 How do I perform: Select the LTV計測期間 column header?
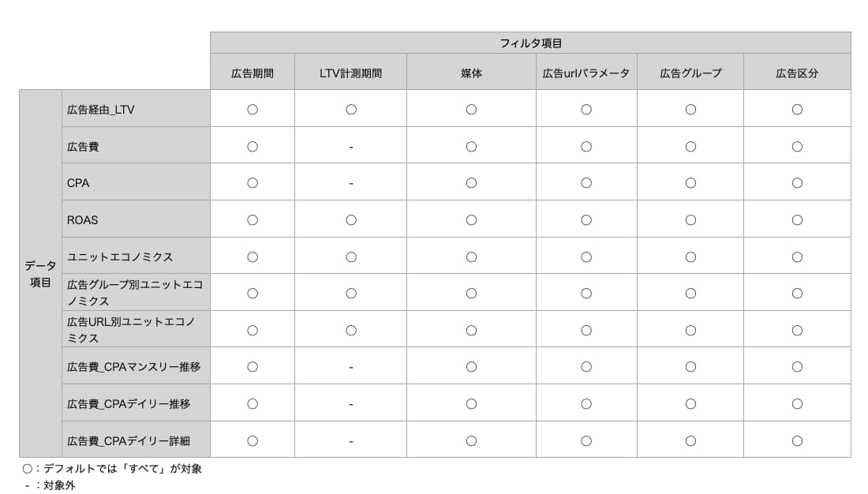pos(351,72)
